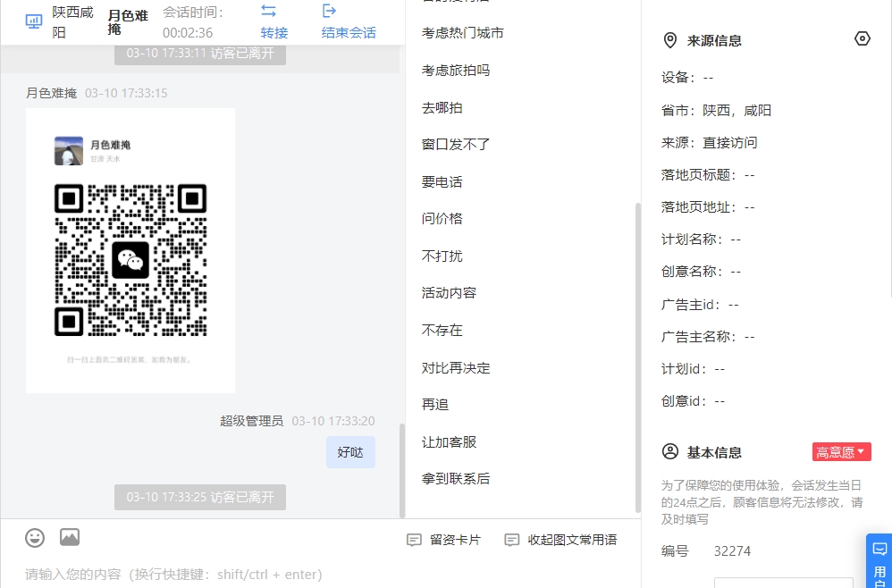Click the 设备 row in 来源信息

pos(687,78)
